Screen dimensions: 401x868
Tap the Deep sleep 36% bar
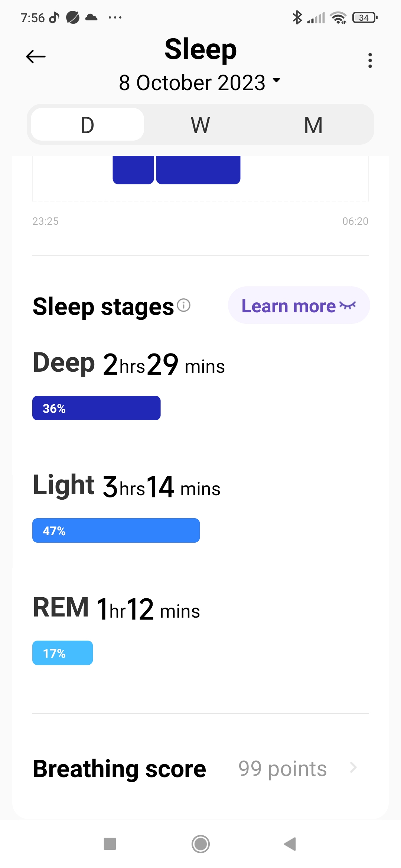[x=97, y=408]
